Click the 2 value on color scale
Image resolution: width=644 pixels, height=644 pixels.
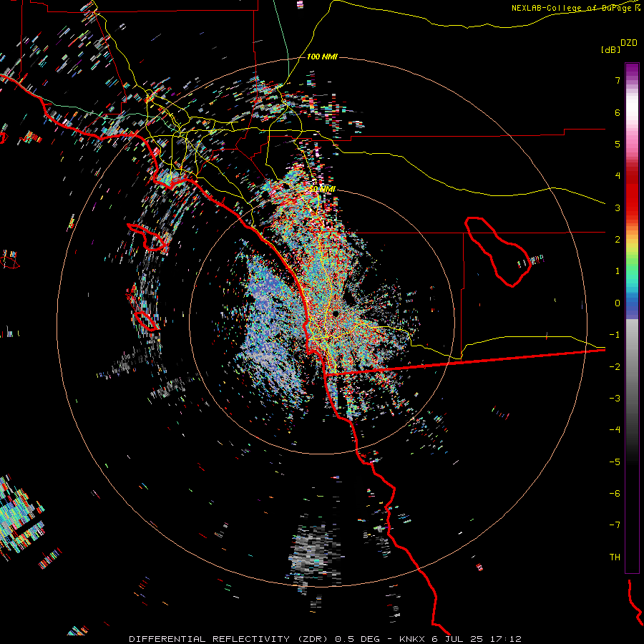point(618,240)
